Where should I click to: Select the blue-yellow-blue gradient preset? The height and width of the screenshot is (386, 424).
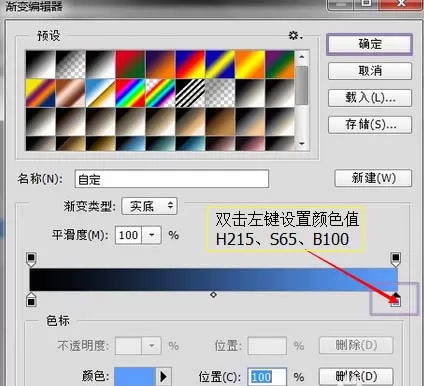point(220,64)
